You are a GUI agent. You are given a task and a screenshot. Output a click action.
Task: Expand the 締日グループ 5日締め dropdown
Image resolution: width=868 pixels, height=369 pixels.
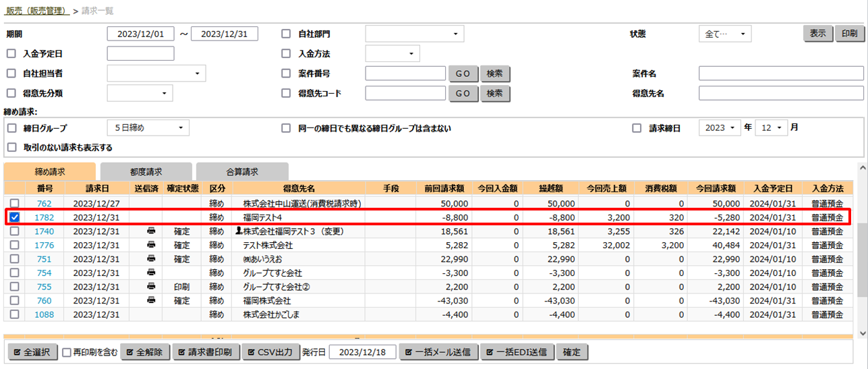[x=148, y=128]
